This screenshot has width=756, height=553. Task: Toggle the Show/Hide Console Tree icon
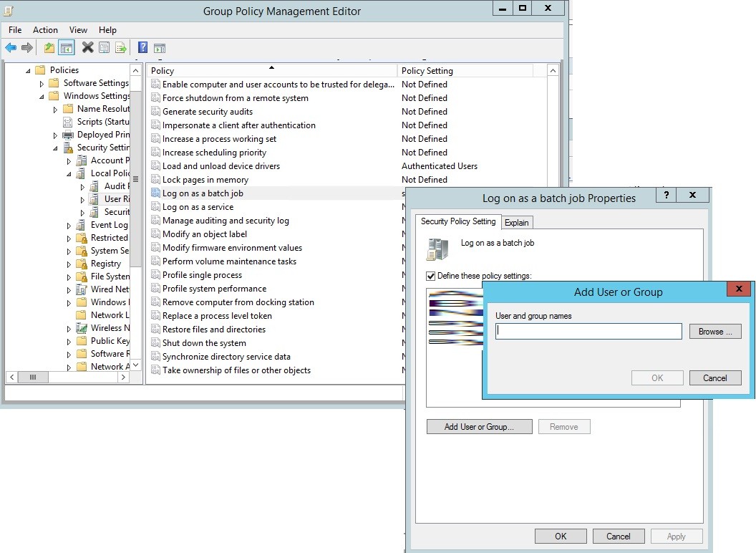[x=65, y=47]
